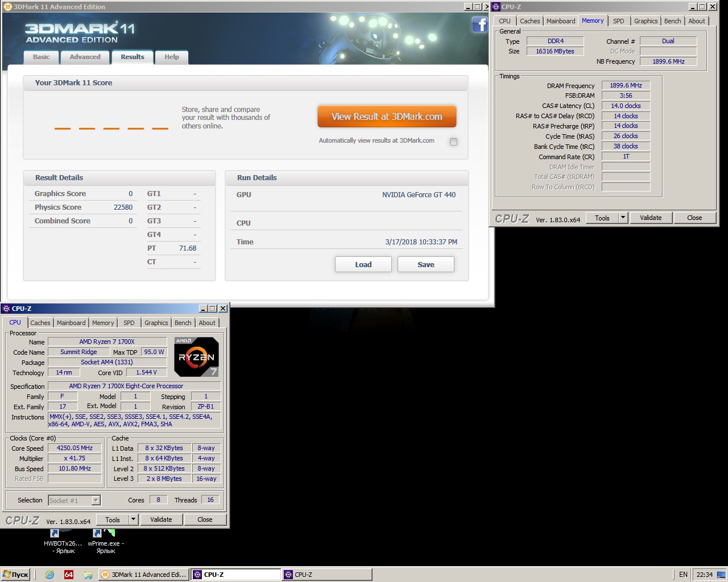Click the Save button in Run Details
This screenshot has width=728, height=582.
click(426, 264)
